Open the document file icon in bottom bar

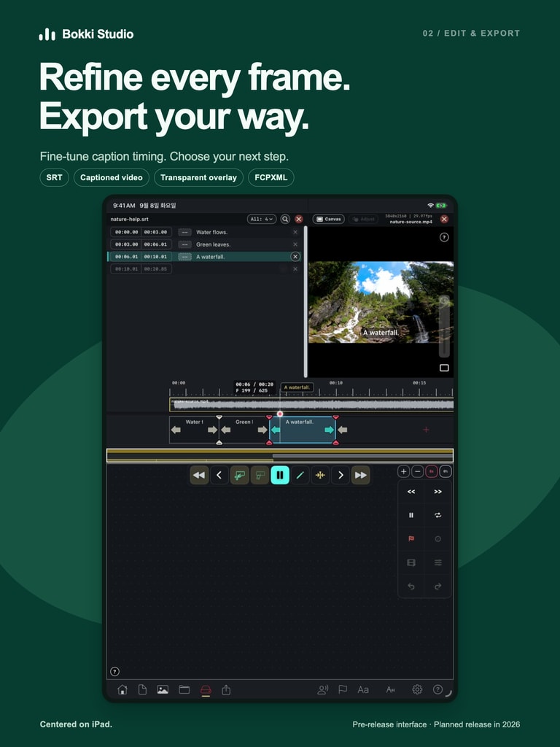click(142, 689)
